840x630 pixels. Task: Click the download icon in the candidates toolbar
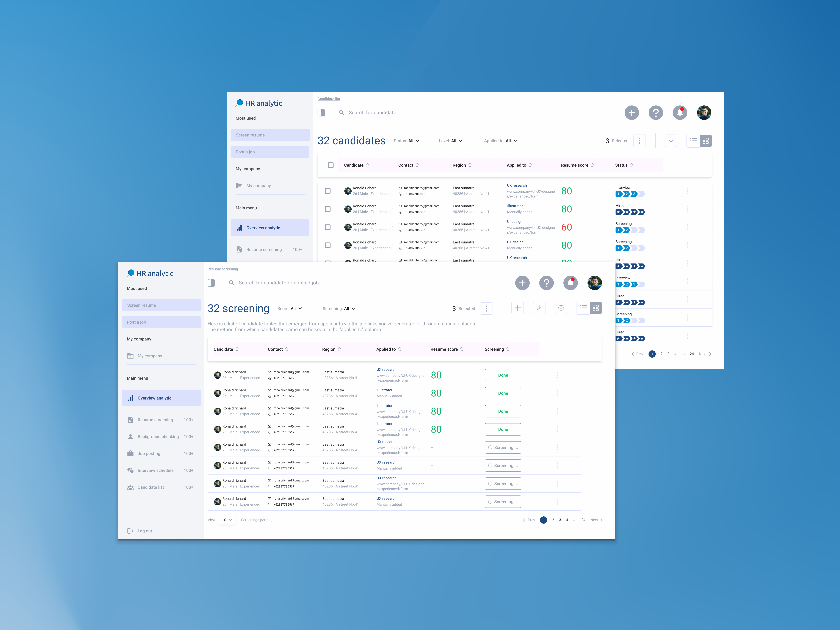(671, 141)
